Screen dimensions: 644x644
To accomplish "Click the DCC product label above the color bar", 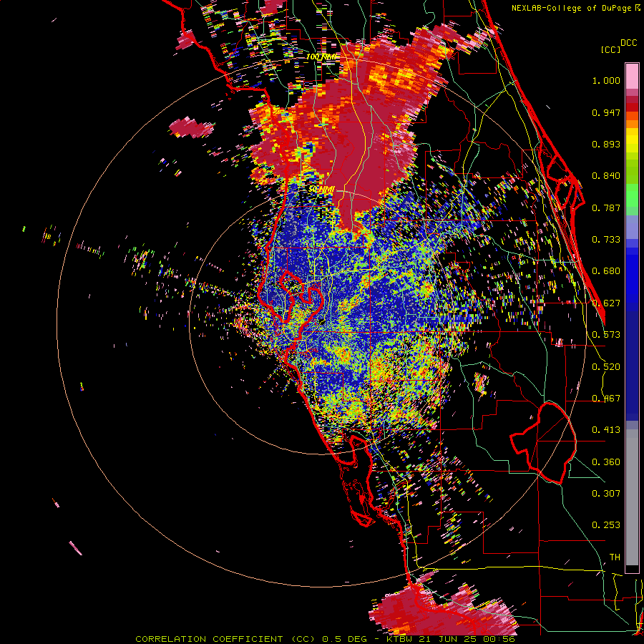I will [628, 43].
